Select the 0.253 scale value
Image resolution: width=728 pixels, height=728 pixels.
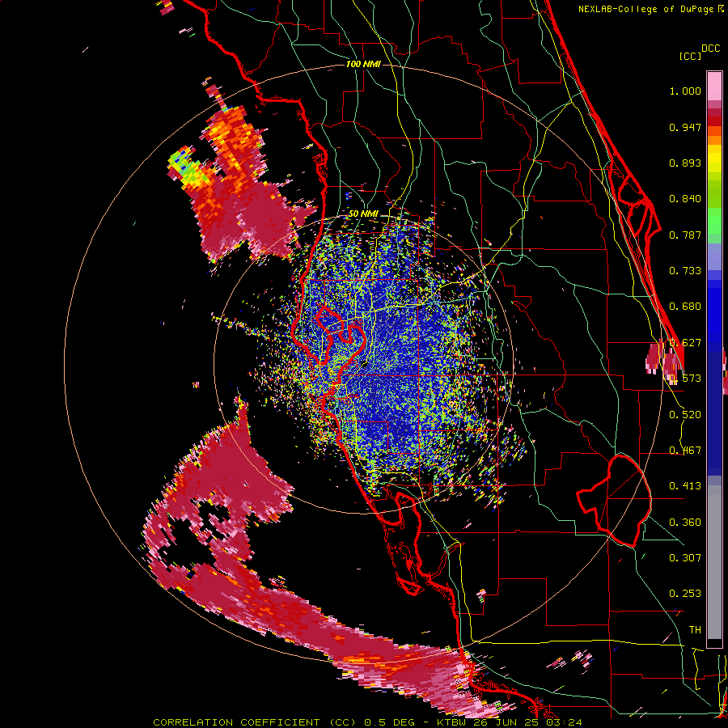pyautogui.click(x=685, y=594)
